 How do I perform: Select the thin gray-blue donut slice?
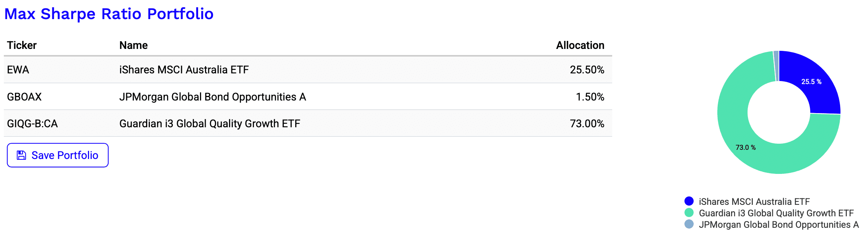(776, 66)
